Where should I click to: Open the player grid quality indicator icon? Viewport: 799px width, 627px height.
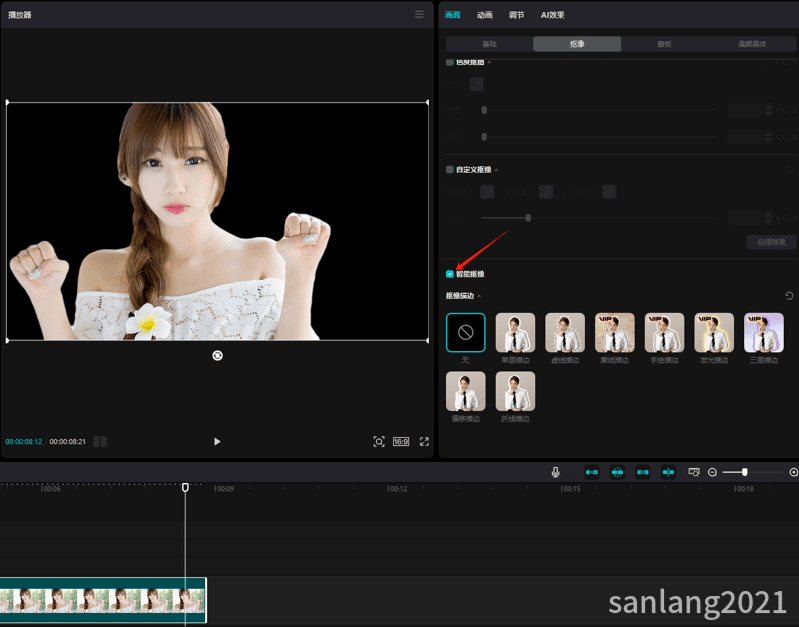coord(100,441)
